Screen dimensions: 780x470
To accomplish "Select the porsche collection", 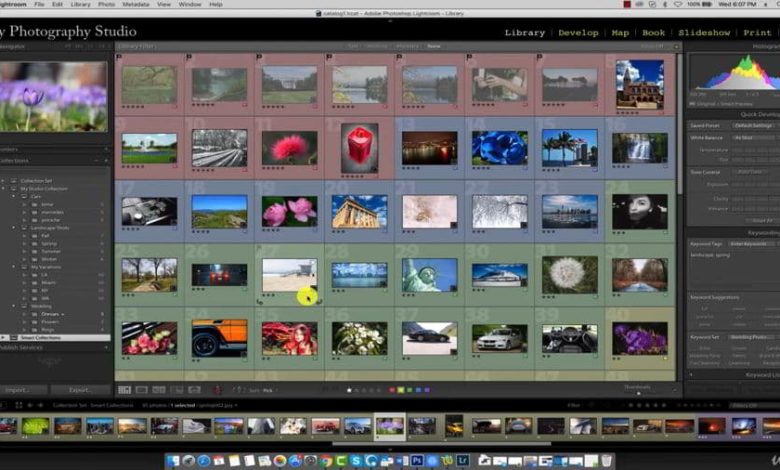I will coord(50,220).
